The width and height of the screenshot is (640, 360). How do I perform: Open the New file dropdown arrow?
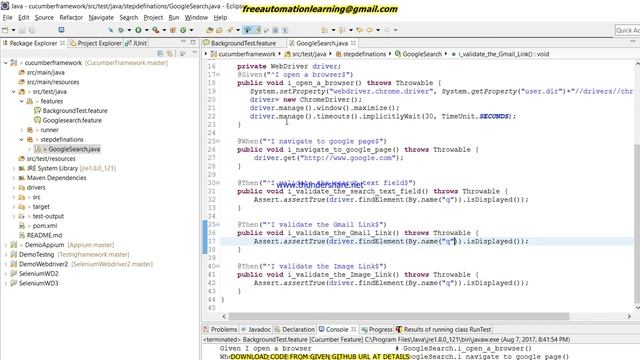pos(13,30)
